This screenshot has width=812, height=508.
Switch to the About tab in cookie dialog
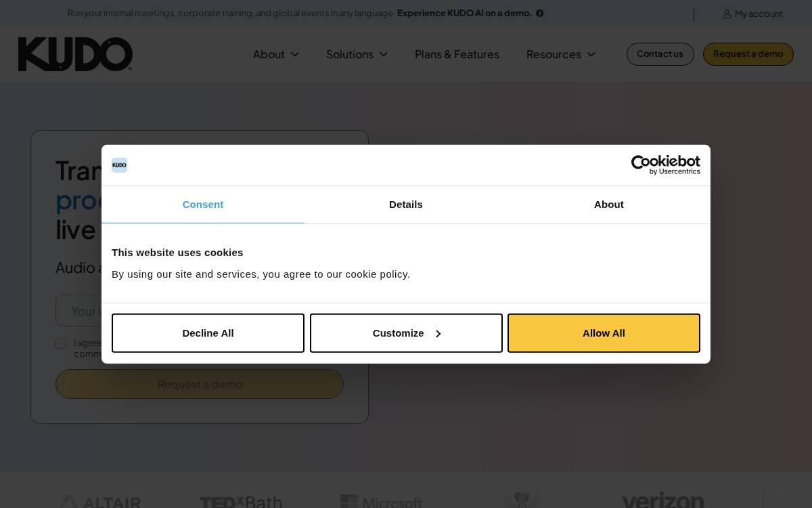click(609, 205)
